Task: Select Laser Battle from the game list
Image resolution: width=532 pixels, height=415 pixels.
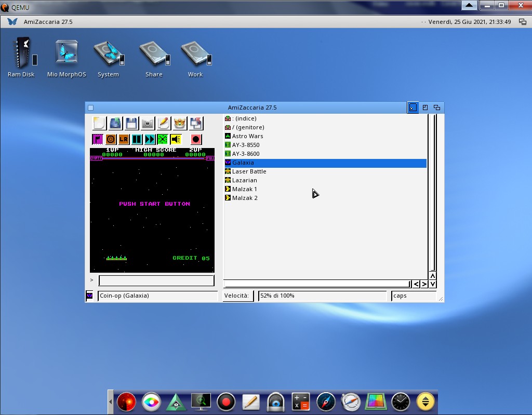Action: [249, 171]
